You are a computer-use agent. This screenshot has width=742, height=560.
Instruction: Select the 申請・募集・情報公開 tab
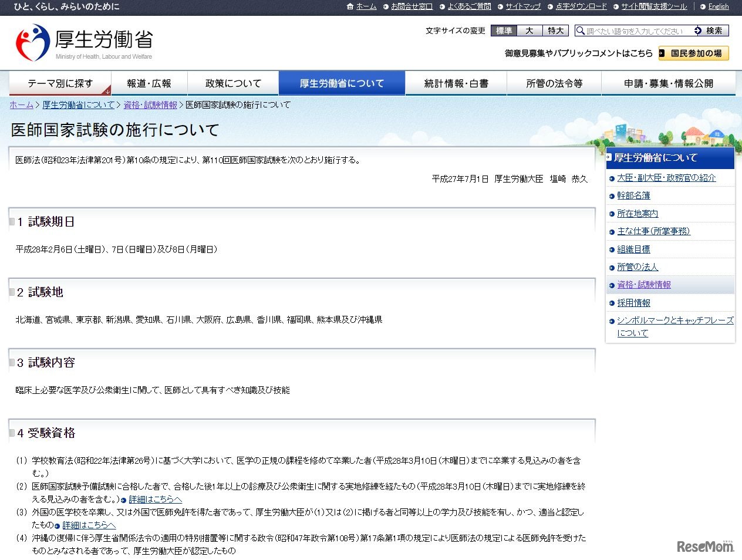[x=668, y=83]
